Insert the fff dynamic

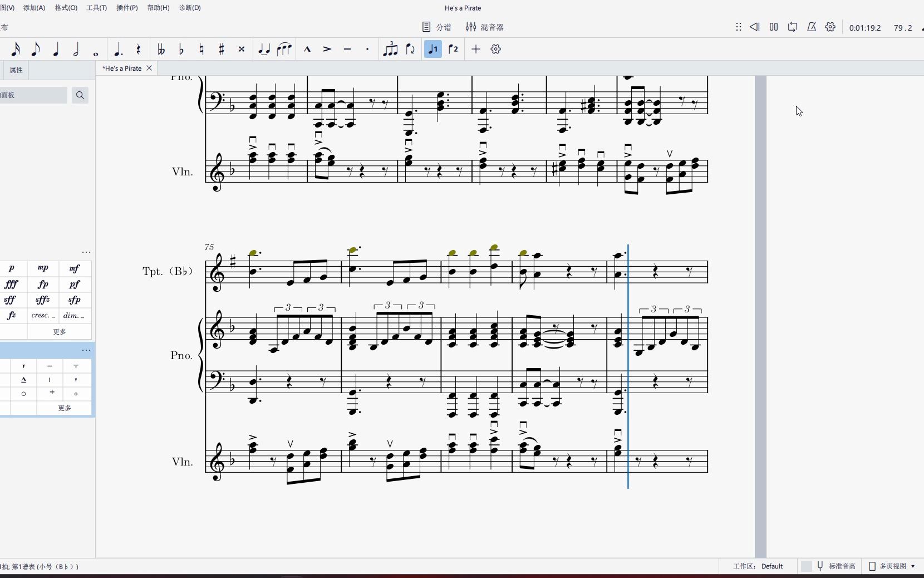tap(12, 284)
